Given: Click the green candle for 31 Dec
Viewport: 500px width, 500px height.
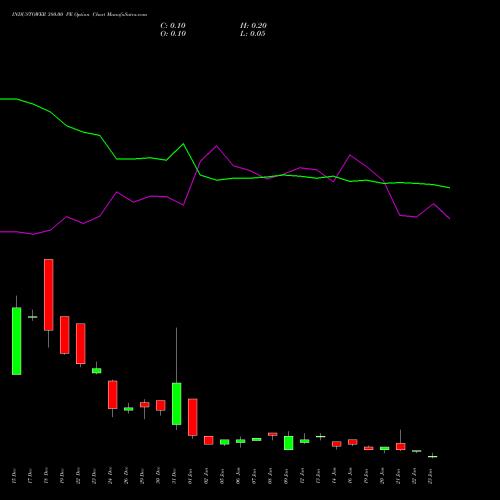Looking at the screenshot, I should pos(177,404).
